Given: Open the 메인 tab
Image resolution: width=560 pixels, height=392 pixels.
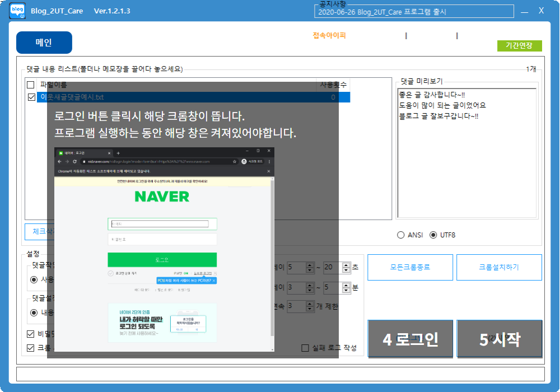Looking at the screenshot, I should tap(44, 43).
